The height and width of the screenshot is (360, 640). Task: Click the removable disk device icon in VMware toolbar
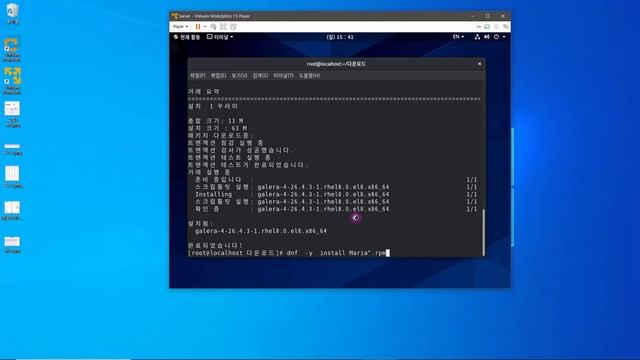(x=487, y=27)
